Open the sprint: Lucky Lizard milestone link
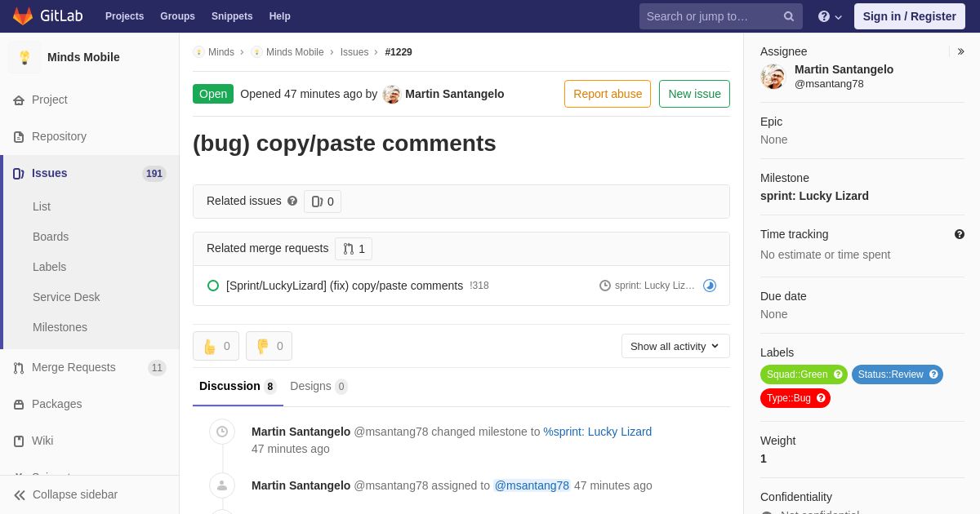This screenshot has width=980, height=514. (x=598, y=432)
